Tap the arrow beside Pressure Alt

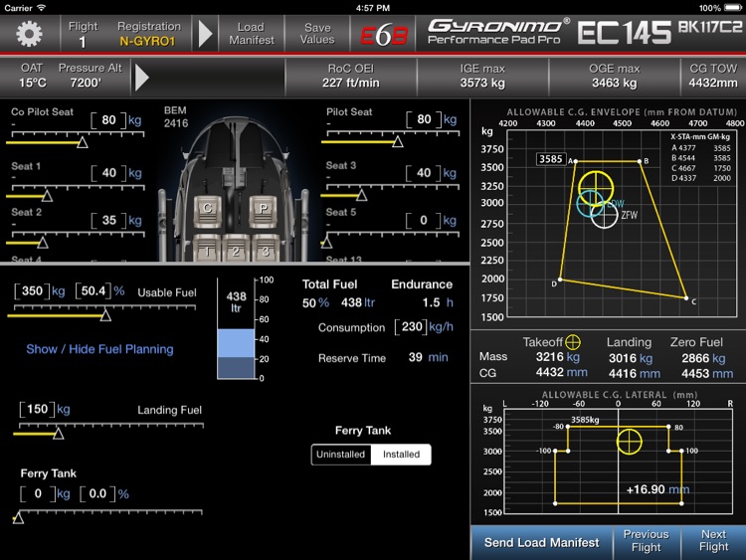[142, 77]
